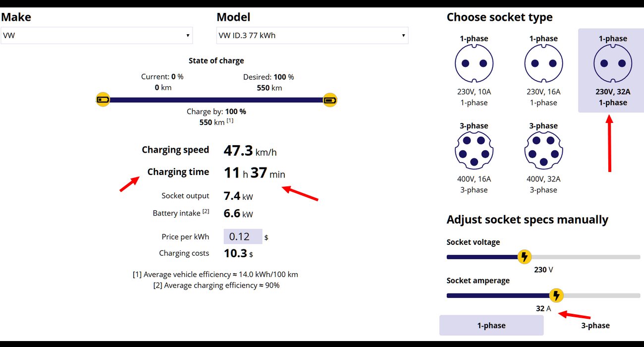Click the socket voltage slider lightning handle

(x=524, y=257)
